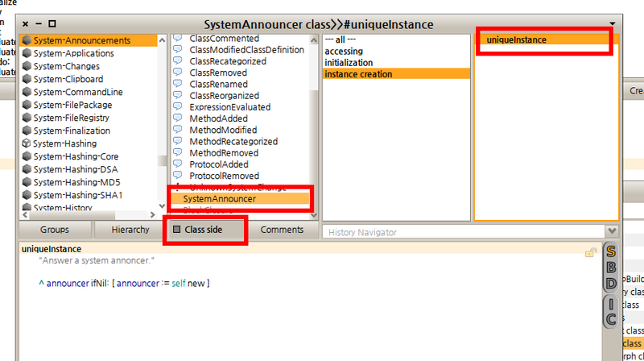Click the D decompile view button
The height and width of the screenshot is (361, 644).
(610, 284)
